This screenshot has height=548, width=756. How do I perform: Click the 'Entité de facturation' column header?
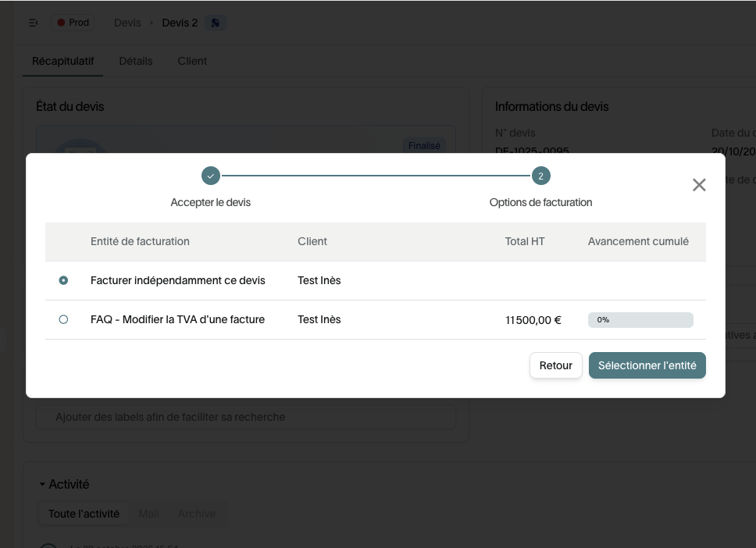coord(140,241)
